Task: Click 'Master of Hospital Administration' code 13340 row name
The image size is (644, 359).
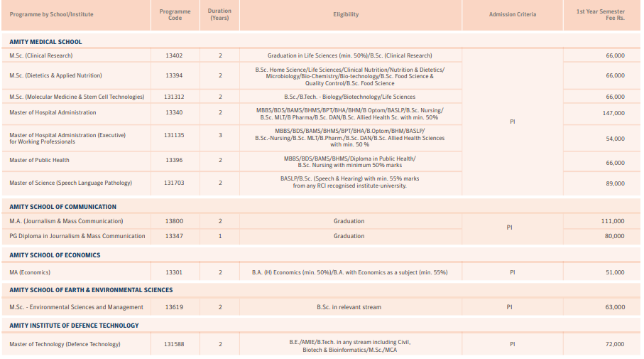Action: (53, 112)
